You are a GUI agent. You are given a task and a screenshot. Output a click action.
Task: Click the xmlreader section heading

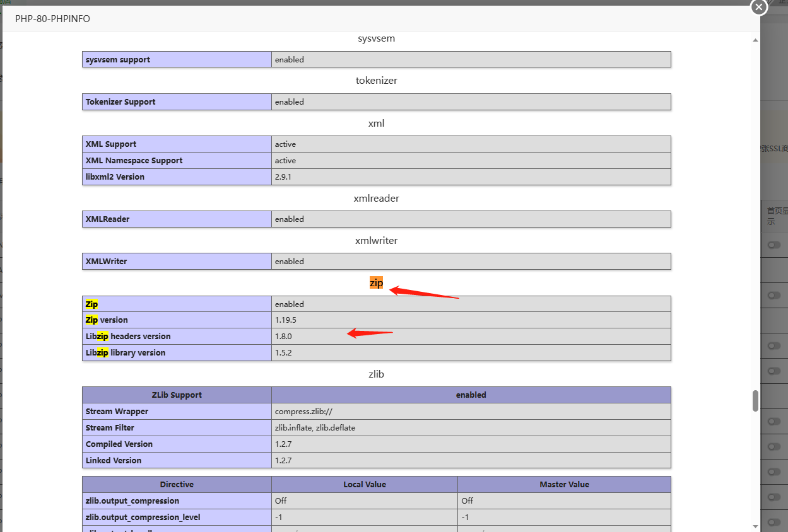point(376,199)
